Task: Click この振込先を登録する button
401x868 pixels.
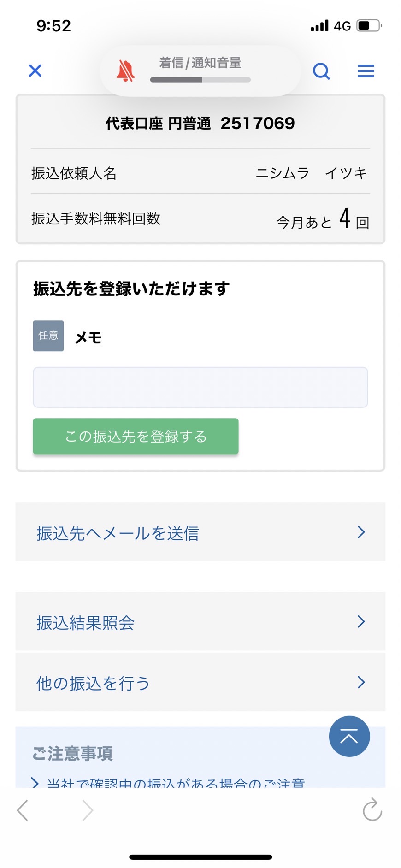Action: coord(136,436)
